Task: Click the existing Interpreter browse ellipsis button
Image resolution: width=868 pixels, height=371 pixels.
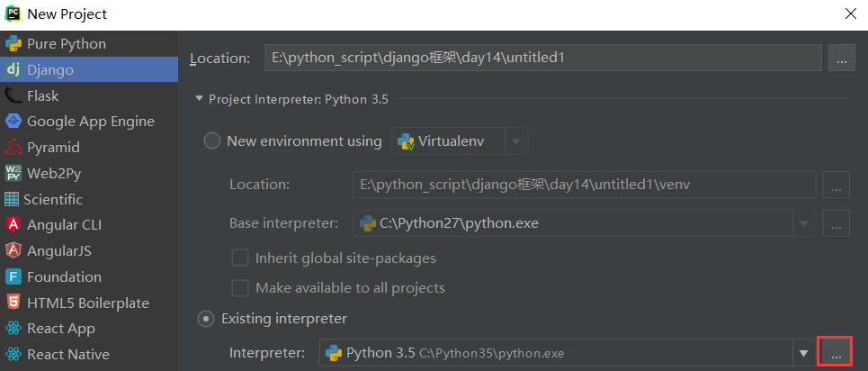Action: [x=836, y=353]
